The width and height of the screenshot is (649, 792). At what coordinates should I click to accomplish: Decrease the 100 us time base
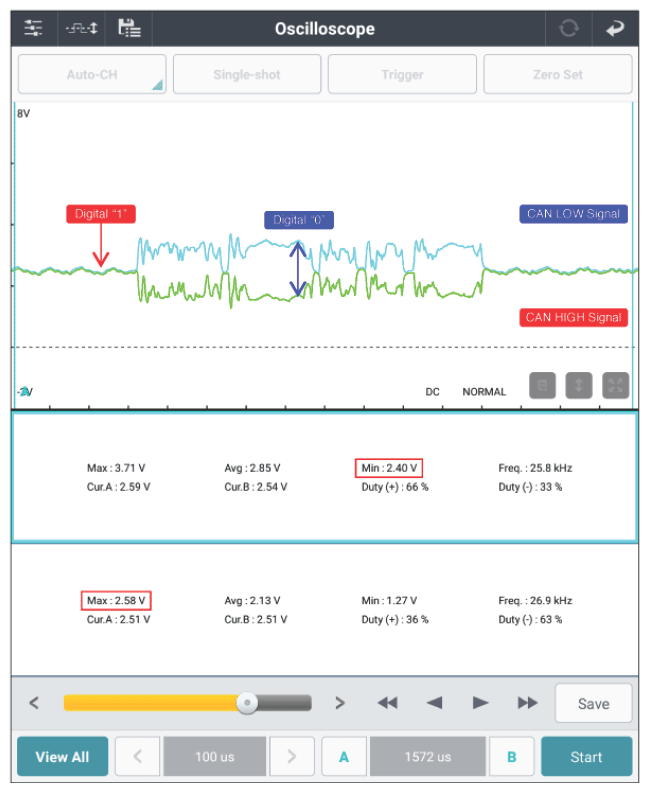[x=137, y=756]
